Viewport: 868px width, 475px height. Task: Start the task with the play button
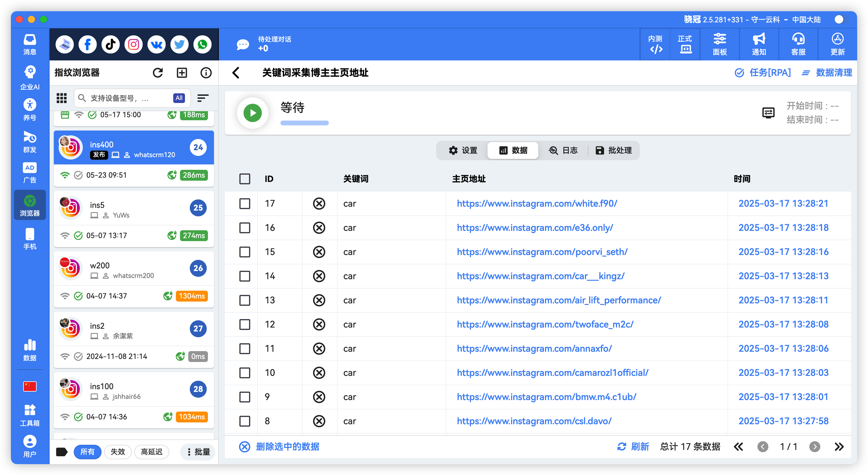(252, 113)
